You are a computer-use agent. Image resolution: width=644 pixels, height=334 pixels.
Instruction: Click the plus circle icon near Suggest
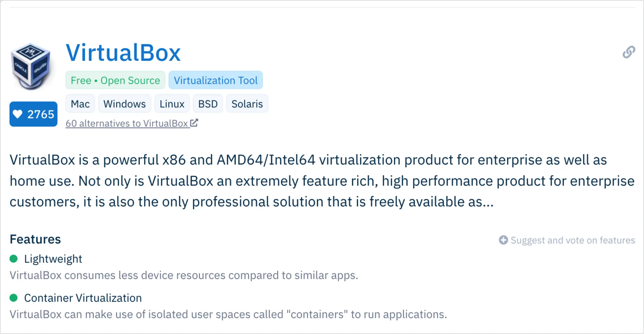(x=503, y=240)
